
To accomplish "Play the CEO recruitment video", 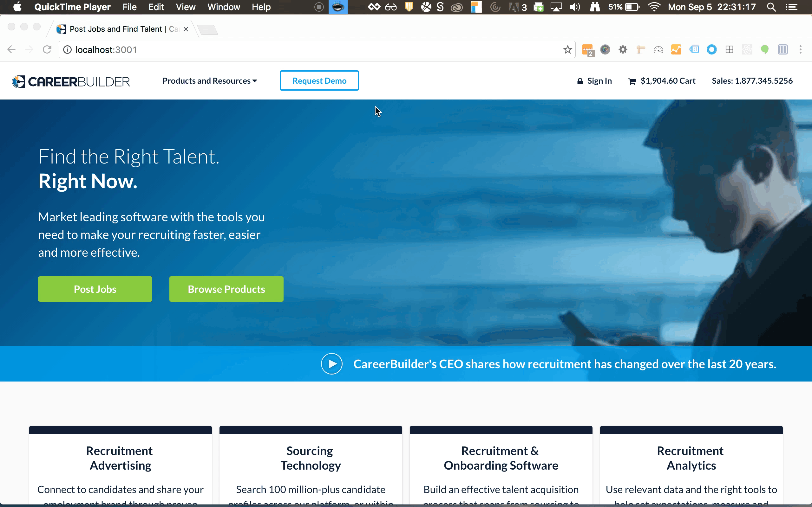I will [332, 363].
